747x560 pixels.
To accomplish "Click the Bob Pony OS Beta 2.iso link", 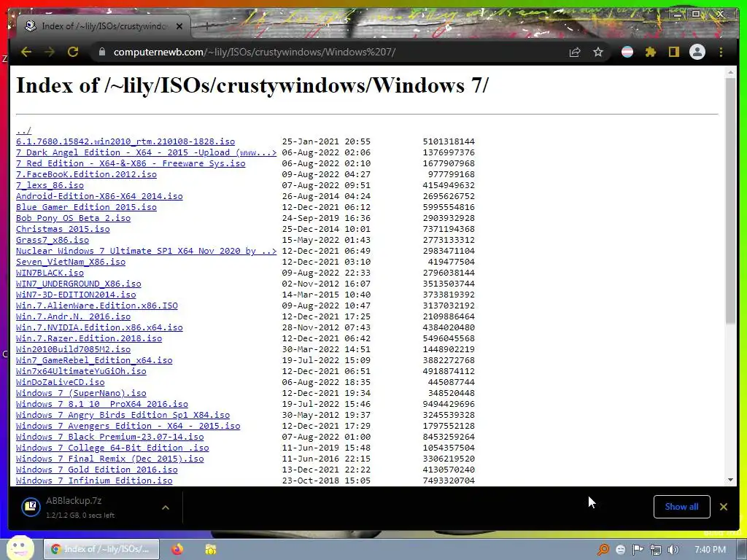I will click(73, 218).
